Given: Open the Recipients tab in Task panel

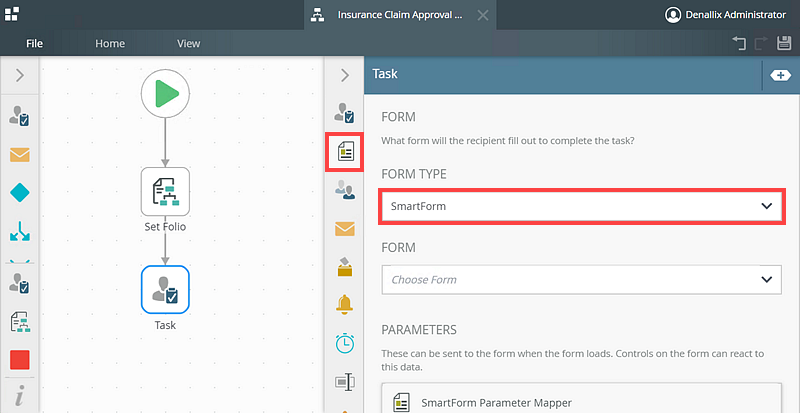Looking at the screenshot, I should 345,189.
